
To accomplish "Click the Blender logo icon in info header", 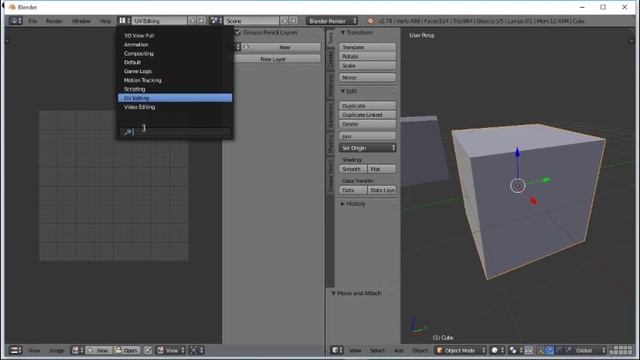I will click(x=371, y=21).
